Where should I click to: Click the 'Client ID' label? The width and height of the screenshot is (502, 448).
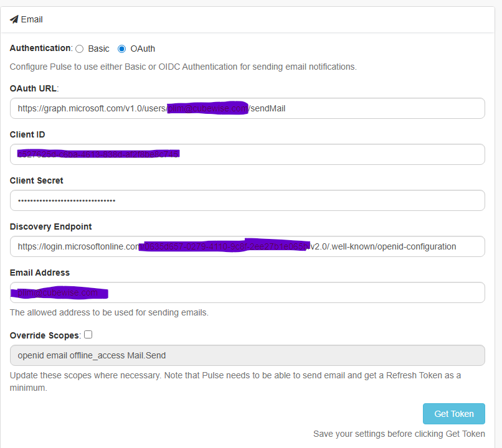pos(27,134)
